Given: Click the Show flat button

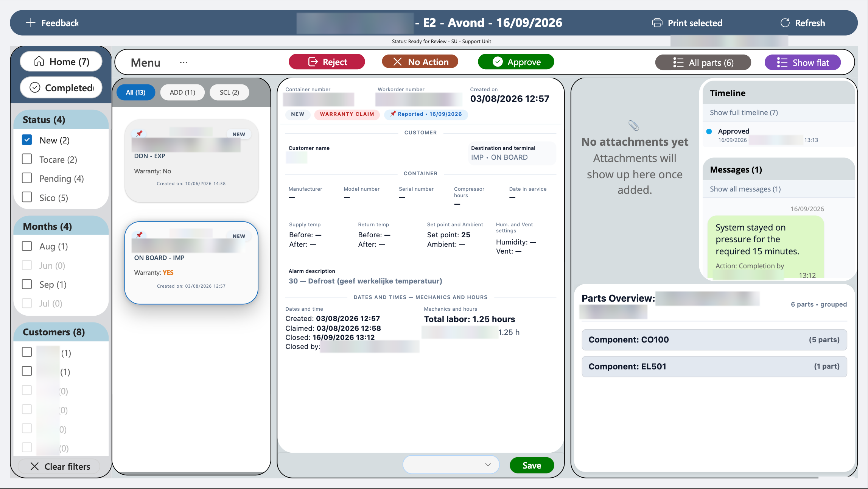Looking at the screenshot, I should (803, 62).
